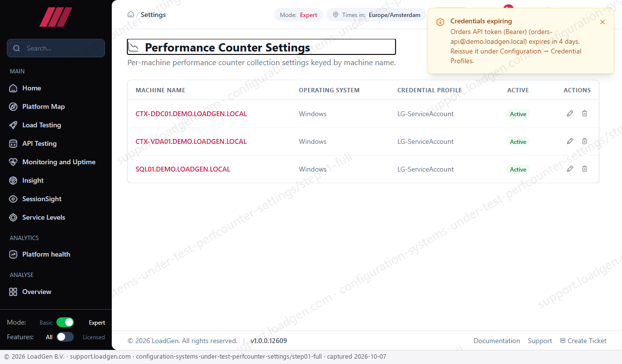Click the LoadGen logo in the sidebar
This screenshot has width=622, height=364.
click(x=56, y=17)
